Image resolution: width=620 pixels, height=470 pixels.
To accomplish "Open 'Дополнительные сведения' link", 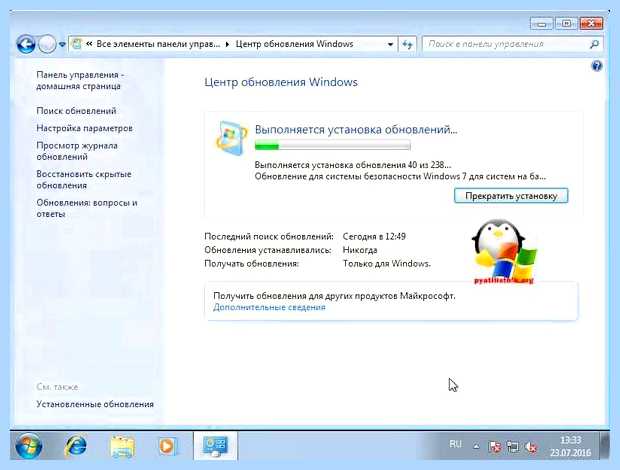I will (x=269, y=307).
